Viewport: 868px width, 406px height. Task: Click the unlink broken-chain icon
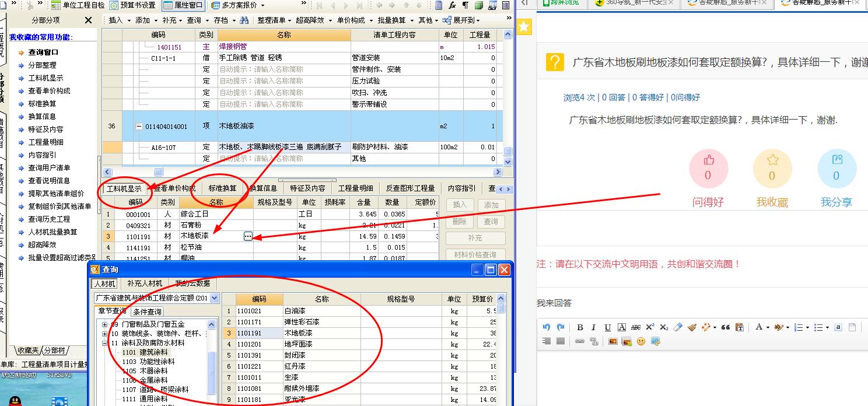click(x=594, y=341)
